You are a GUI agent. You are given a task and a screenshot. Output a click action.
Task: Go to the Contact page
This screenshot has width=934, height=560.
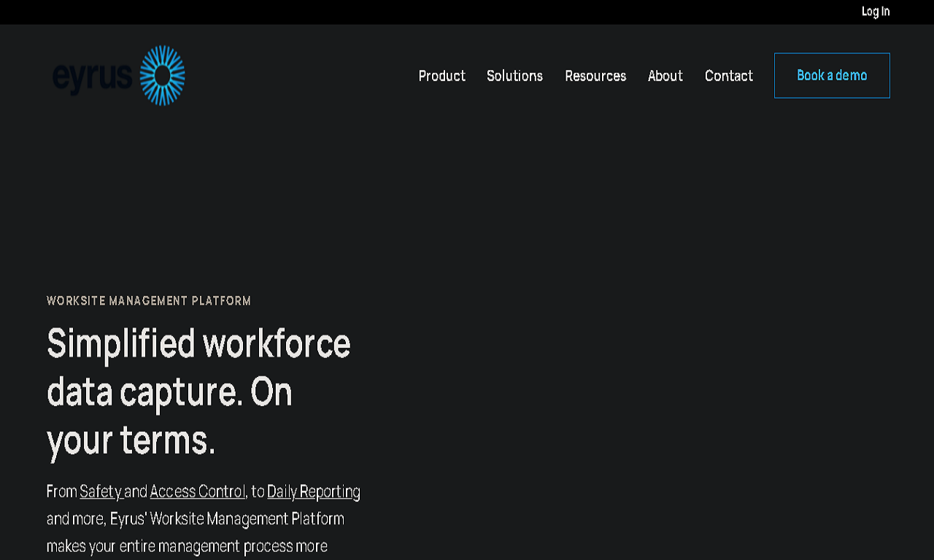[x=729, y=76]
